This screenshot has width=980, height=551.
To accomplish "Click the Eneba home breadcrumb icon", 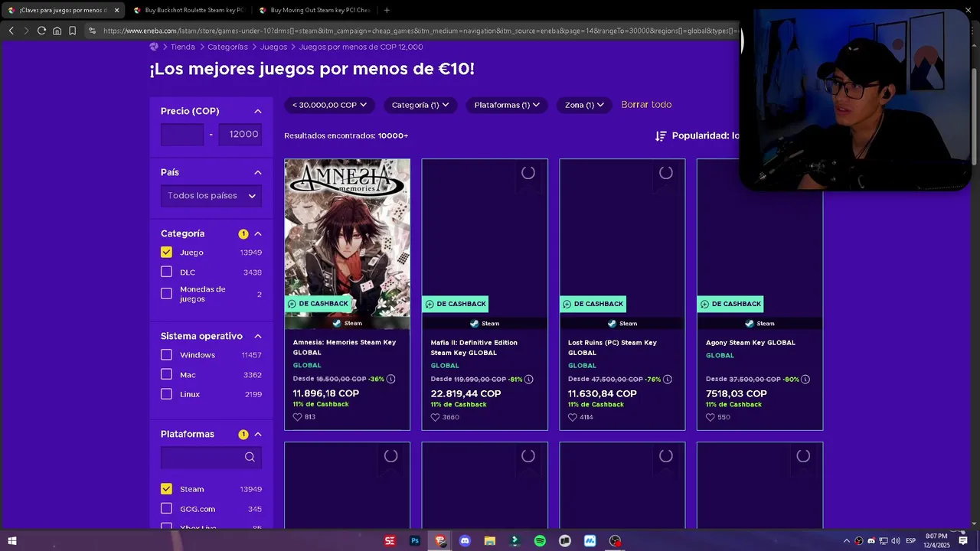I will tap(154, 47).
